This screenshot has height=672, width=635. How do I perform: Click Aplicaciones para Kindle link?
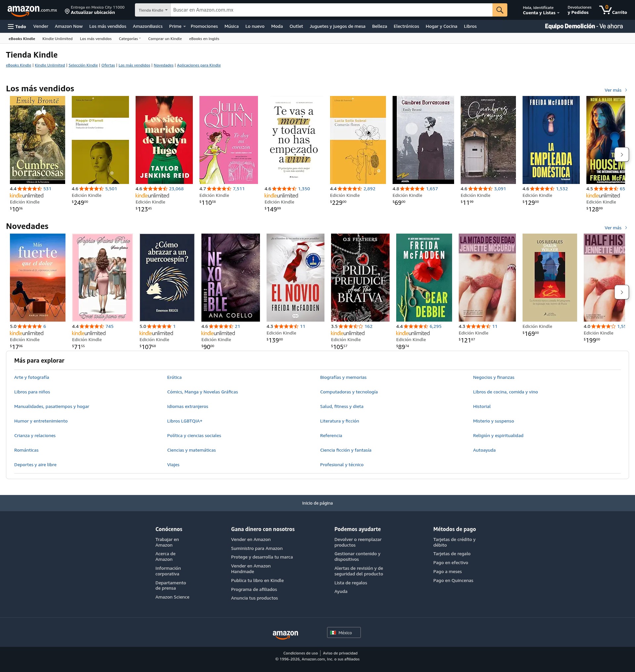pos(199,66)
